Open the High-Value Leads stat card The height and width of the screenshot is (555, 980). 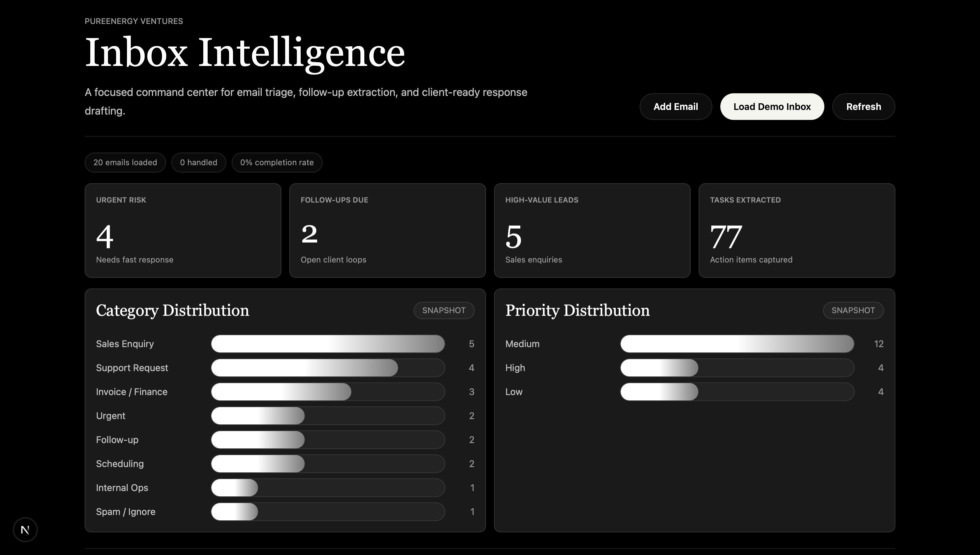pyautogui.click(x=592, y=231)
